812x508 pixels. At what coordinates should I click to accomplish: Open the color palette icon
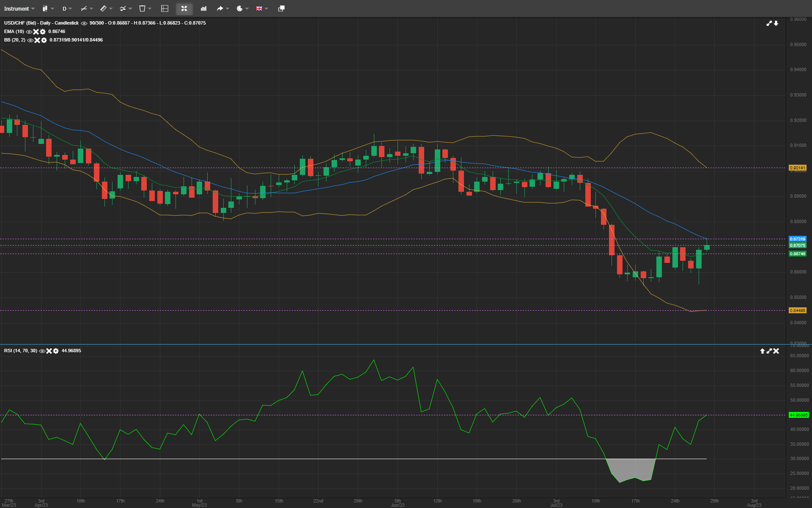[x=240, y=8]
